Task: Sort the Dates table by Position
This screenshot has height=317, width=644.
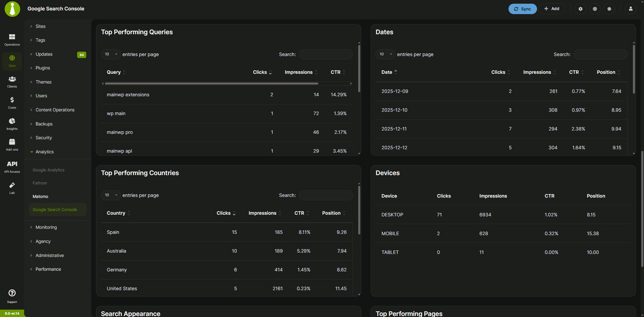Action: [x=608, y=72]
